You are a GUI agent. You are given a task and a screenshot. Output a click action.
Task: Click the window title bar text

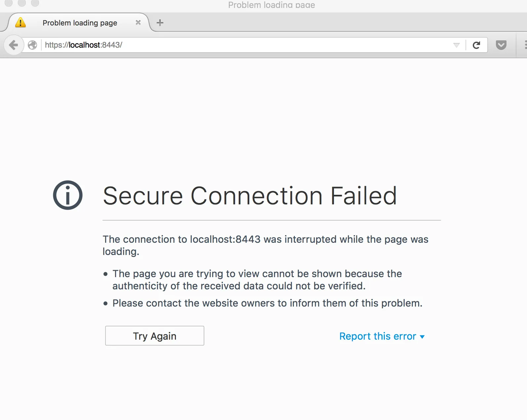click(271, 5)
